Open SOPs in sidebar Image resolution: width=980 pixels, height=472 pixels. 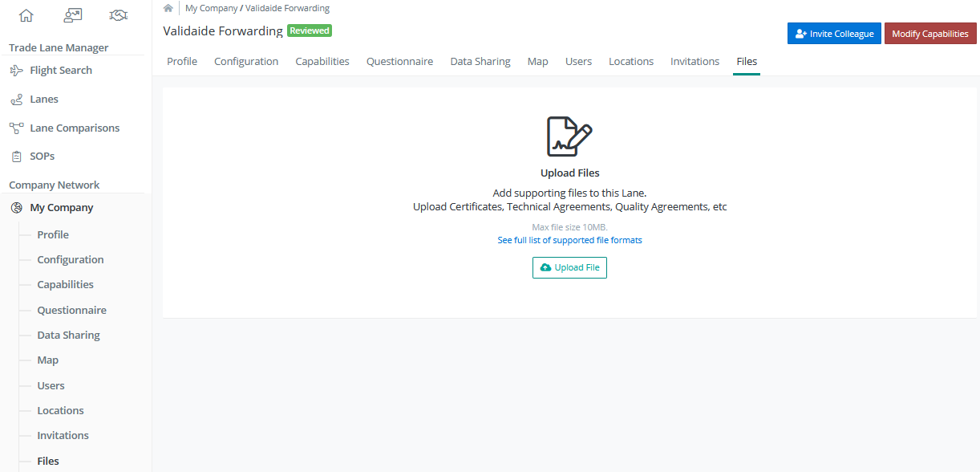[43, 157]
